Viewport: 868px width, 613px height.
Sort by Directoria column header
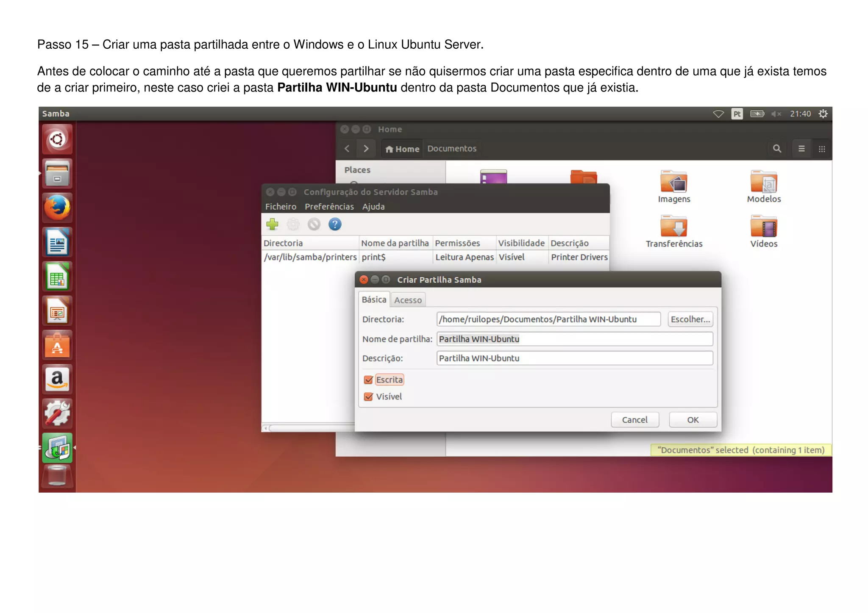310,243
